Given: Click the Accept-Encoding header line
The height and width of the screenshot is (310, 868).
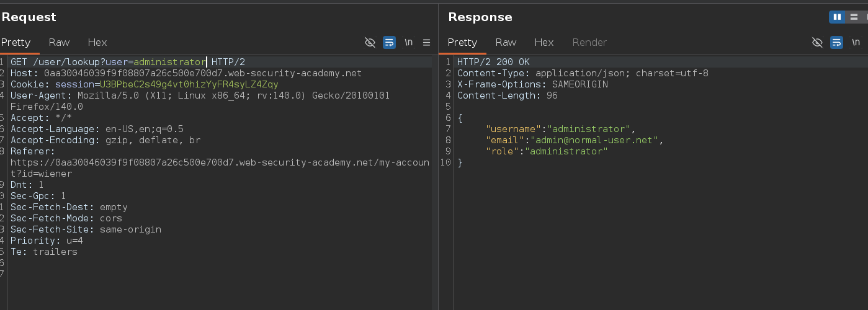Looking at the screenshot, I should [x=105, y=140].
